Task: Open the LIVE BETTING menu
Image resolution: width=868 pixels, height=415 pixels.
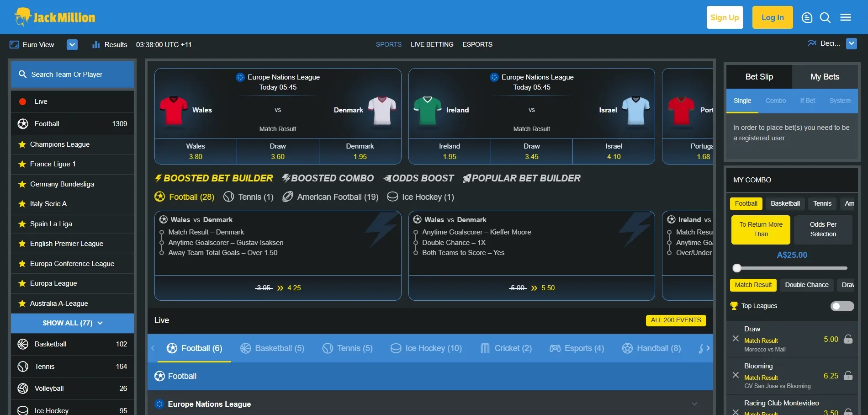Action: (x=432, y=44)
